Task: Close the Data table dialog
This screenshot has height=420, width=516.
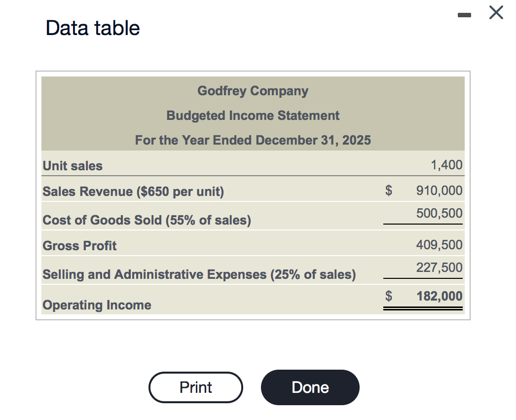Action: coord(496,13)
